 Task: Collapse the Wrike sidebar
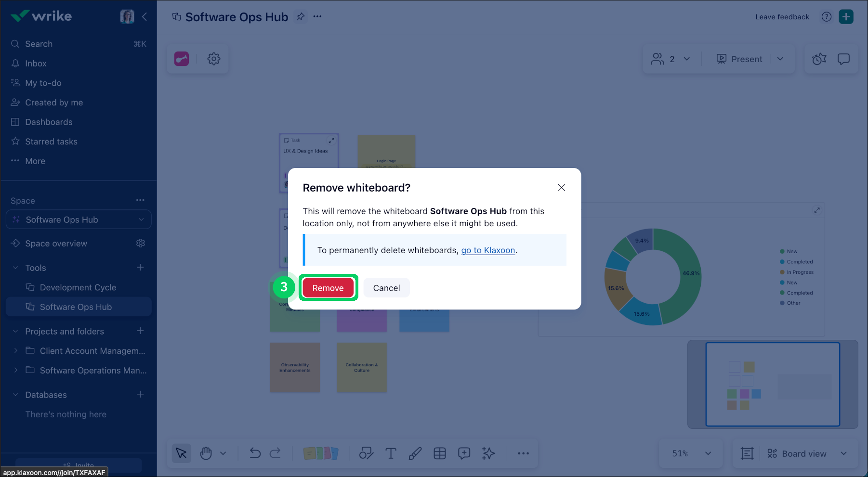click(x=145, y=17)
